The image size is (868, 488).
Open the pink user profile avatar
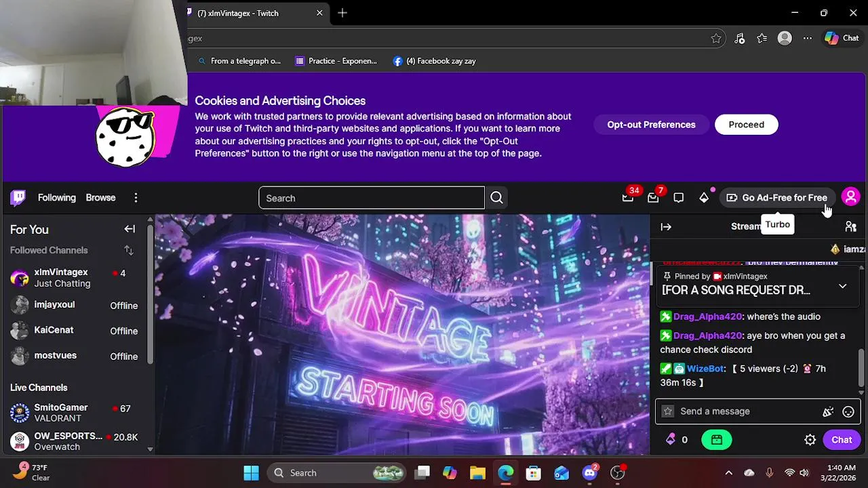pos(850,197)
